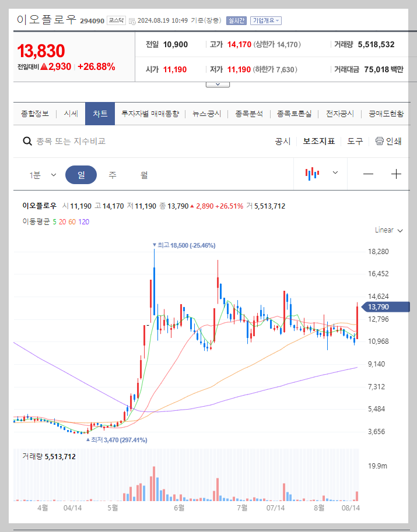The width and height of the screenshot is (417, 532).
Task: Click the stock search magnifier icon
Action: (27, 141)
